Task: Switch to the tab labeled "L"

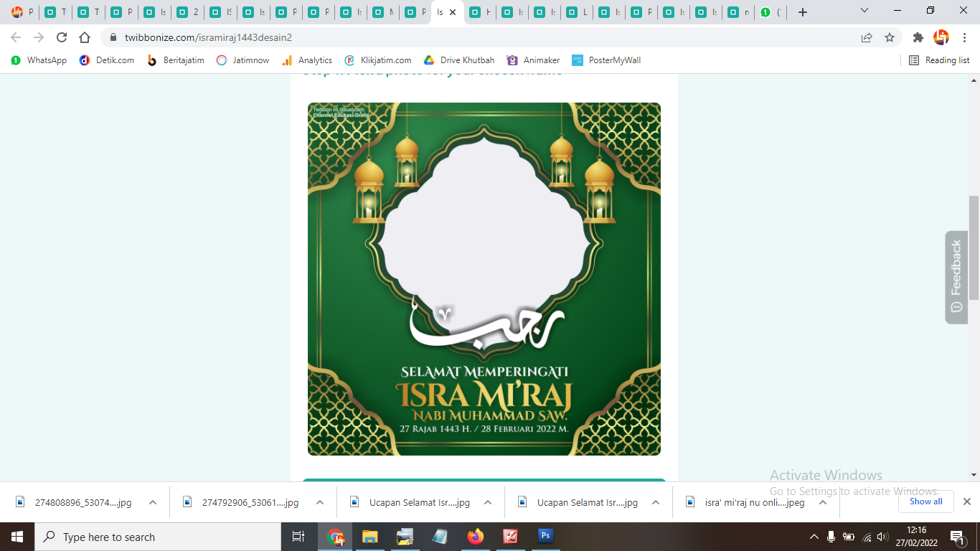Action: 578,12
